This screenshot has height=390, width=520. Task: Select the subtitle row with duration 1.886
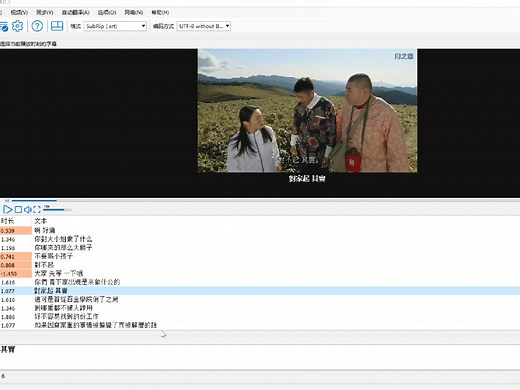tap(260, 317)
